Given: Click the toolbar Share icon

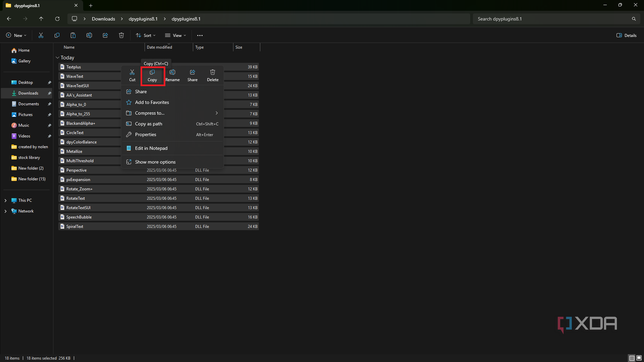Looking at the screenshot, I should [x=105, y=35].
